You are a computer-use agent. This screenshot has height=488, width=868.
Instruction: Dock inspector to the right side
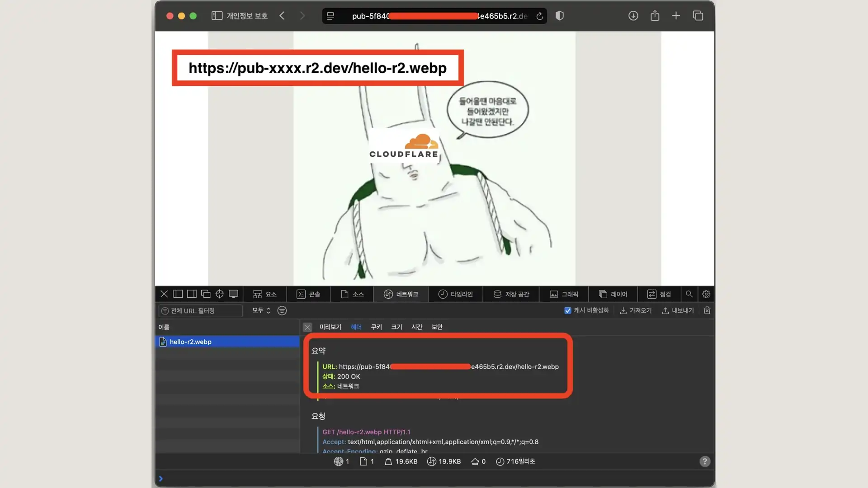[x=192, y=294]
